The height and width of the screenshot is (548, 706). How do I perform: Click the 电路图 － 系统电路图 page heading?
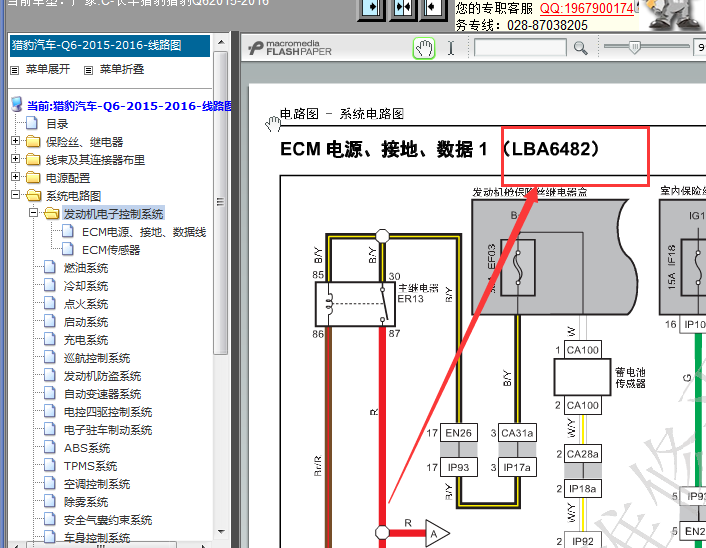click(x=342, y=113)
